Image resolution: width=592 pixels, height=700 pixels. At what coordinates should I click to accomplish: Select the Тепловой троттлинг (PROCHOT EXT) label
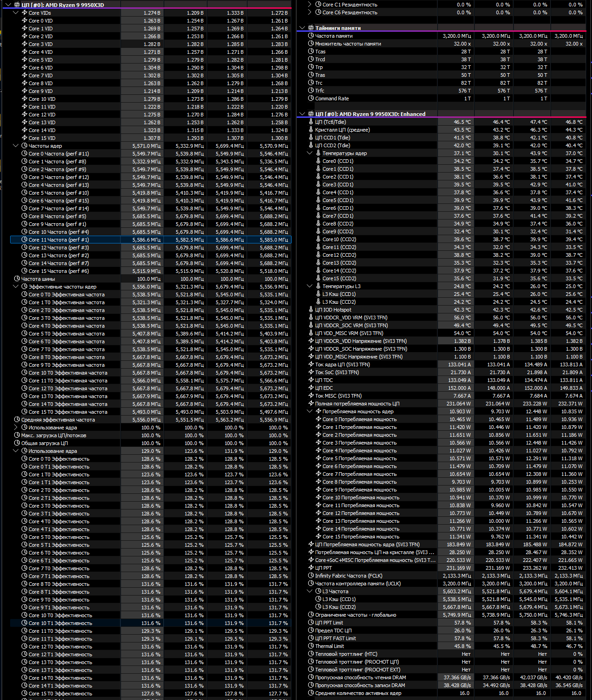click(358, 670)
